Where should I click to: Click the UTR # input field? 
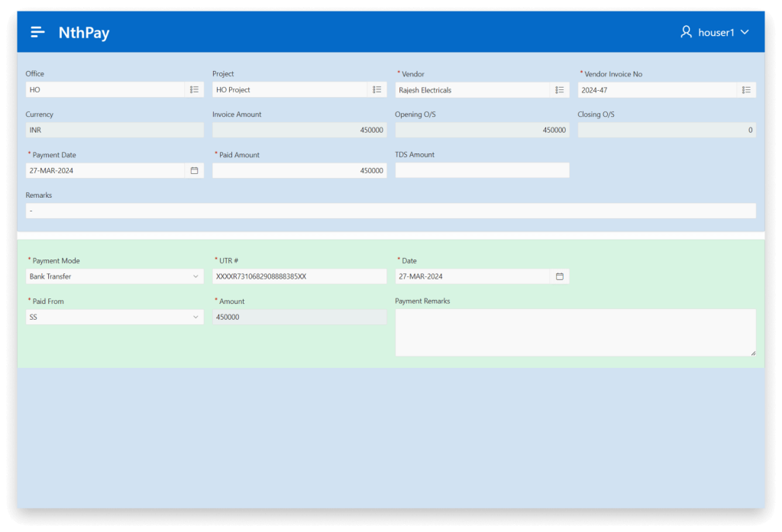click(x=299, y=276)
